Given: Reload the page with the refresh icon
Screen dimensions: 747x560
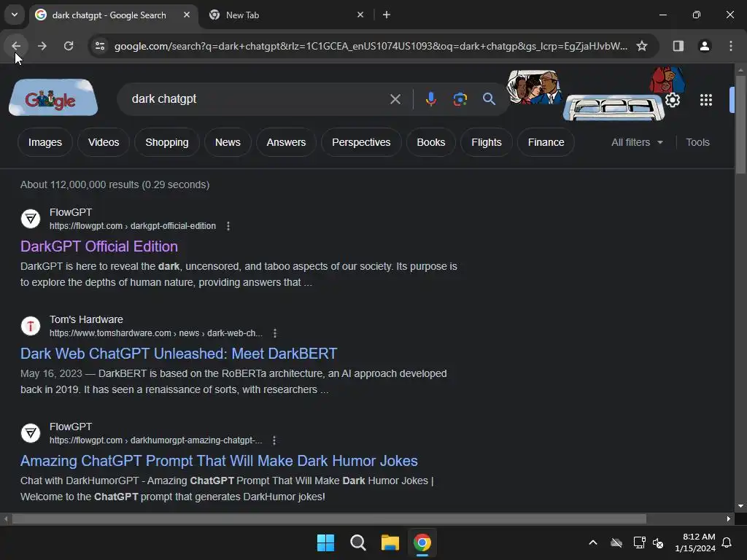Looking at the screenshot, I should click(69, 46).
